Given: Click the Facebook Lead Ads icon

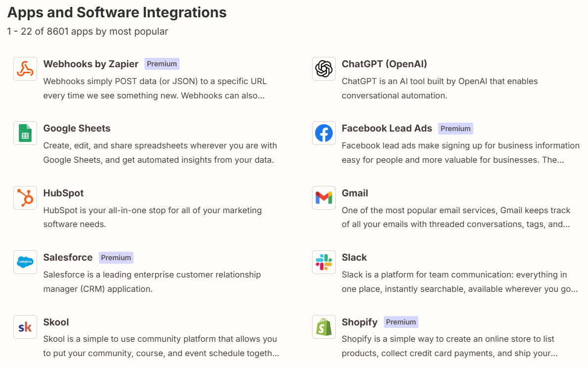Looking at the screenshot, I should pos(323,133).
